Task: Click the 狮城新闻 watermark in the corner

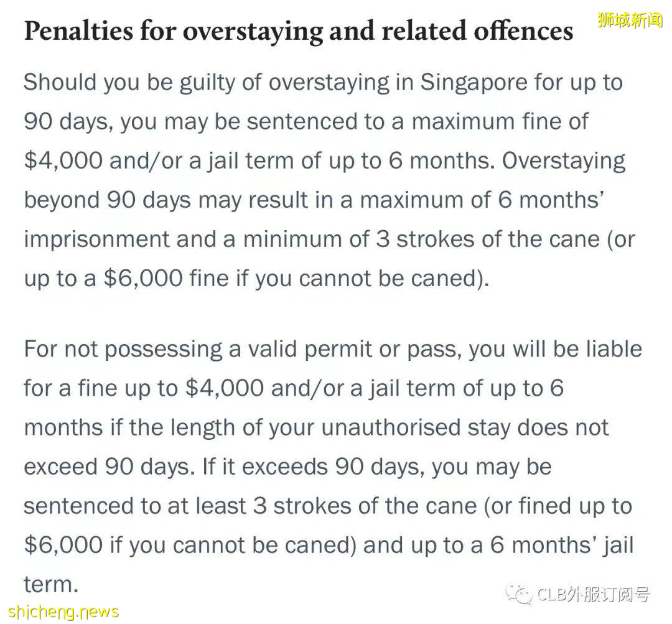Action: tap(630, 21)
